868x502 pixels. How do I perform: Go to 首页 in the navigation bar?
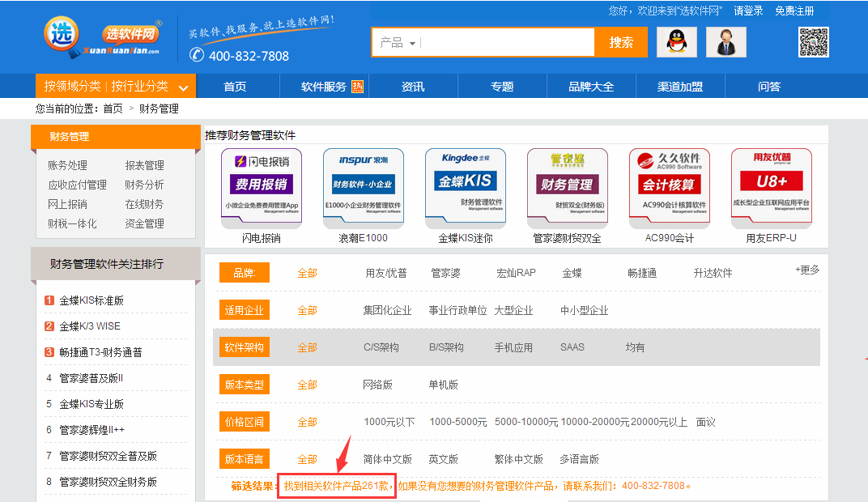(x=235, y=87)
